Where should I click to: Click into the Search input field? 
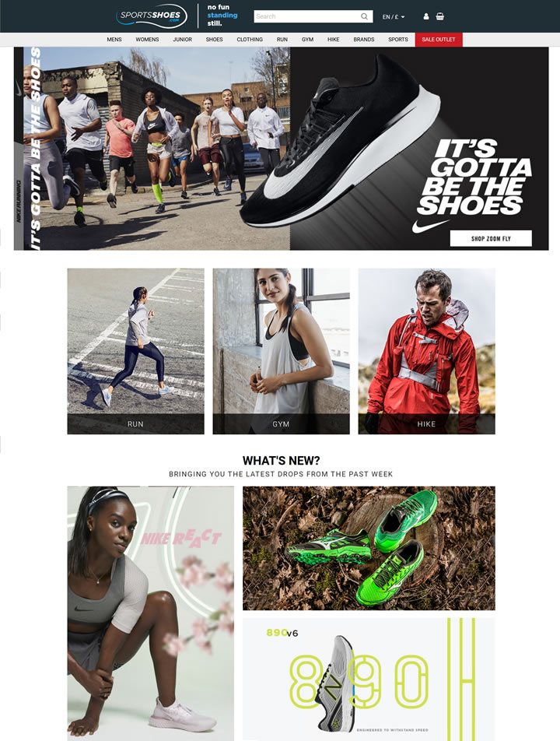pos(307,16)
